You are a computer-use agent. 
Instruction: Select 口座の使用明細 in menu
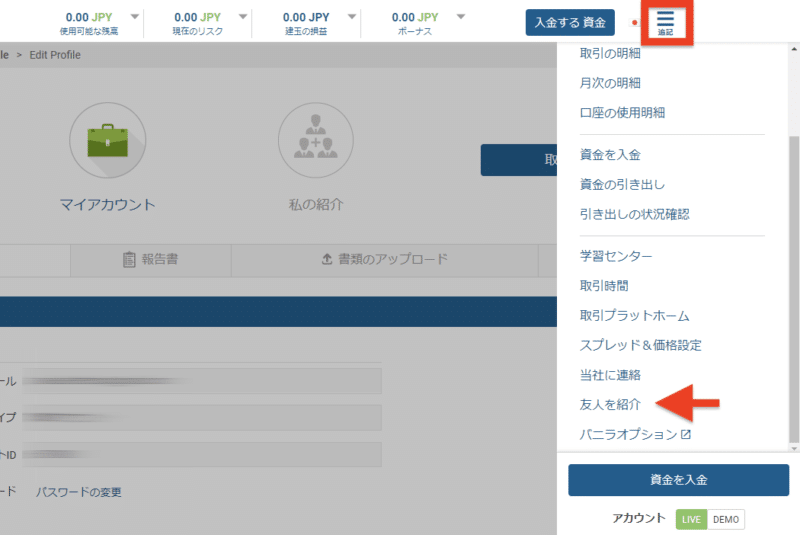coord(622,113)
